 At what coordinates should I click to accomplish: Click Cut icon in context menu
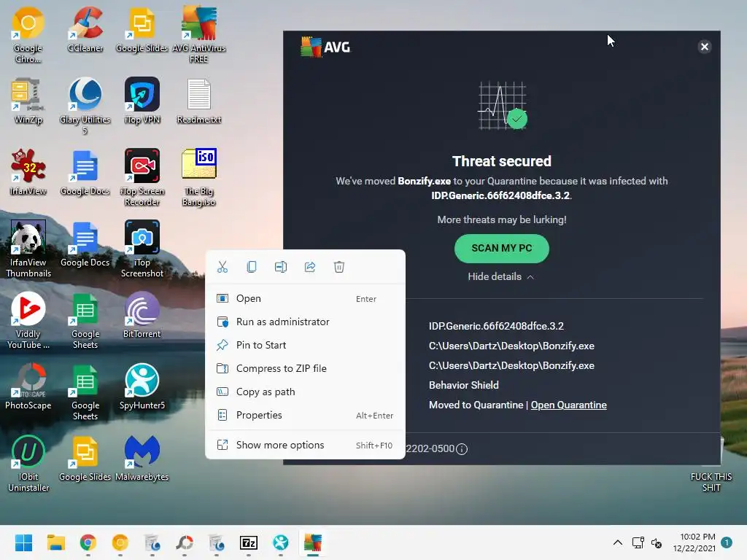222,267
